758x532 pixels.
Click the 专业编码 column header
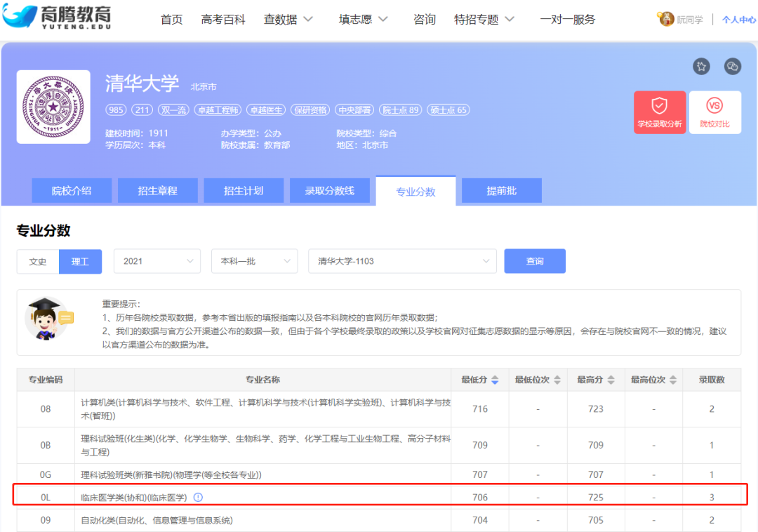pos(46,380)
